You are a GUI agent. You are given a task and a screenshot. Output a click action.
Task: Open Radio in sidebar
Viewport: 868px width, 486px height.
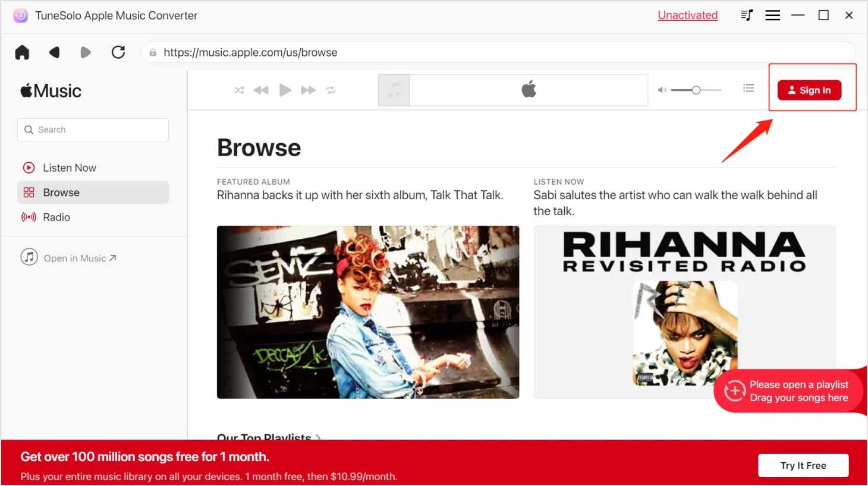(93, 217)
